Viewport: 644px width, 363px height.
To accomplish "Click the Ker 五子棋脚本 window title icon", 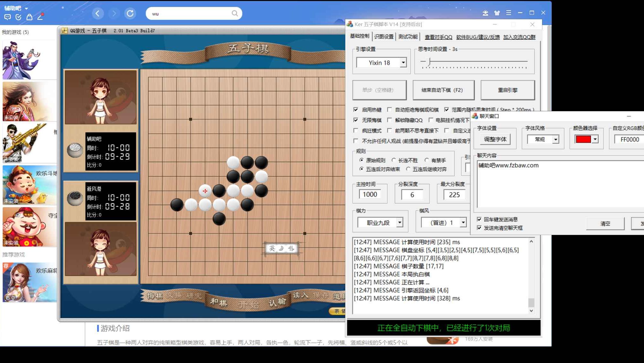I will point(350,24).
